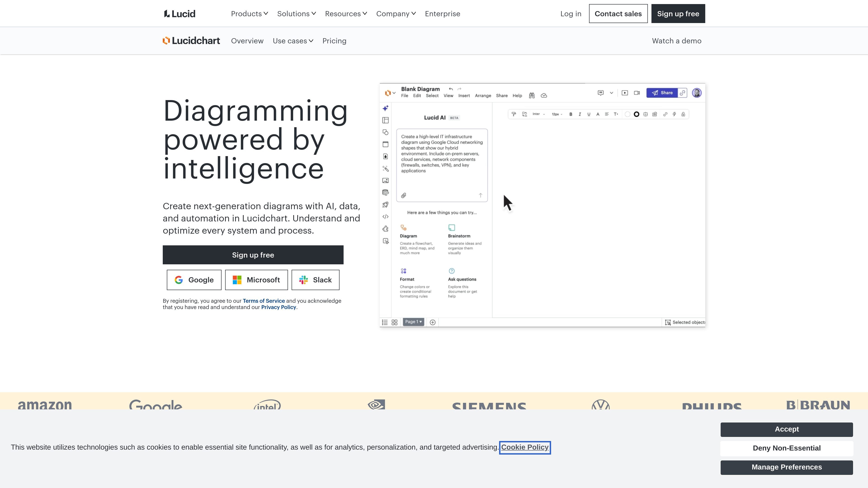
Task: Click the puzzle piece integrations icon
Action: pyautogui.click(x=385, y=229)
